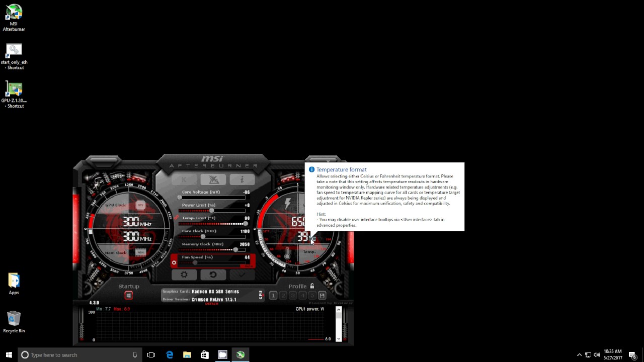Toggle the Profile lock icon
Viewport: 644px width, 362px height.
[312, 286]
